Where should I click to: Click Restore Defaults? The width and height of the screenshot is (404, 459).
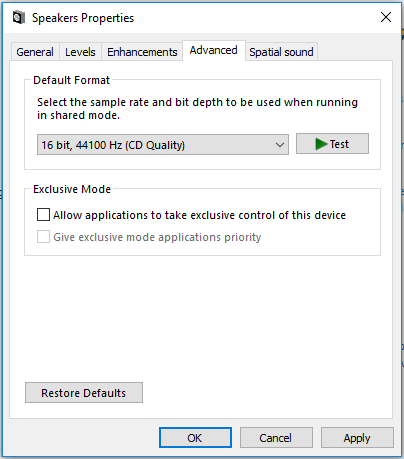84,393
